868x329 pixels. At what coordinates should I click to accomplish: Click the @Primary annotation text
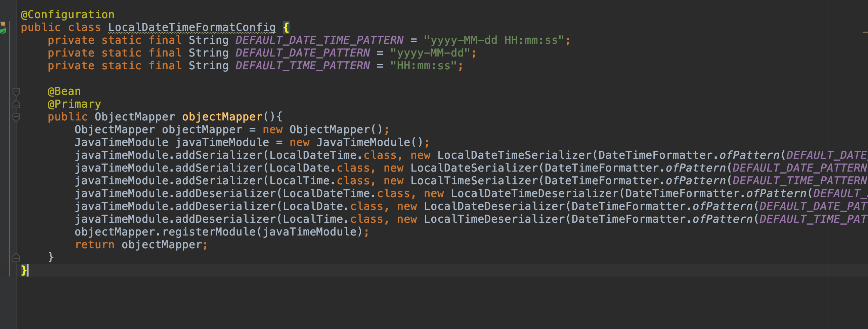pyautogui.click(x=74, y=104)
